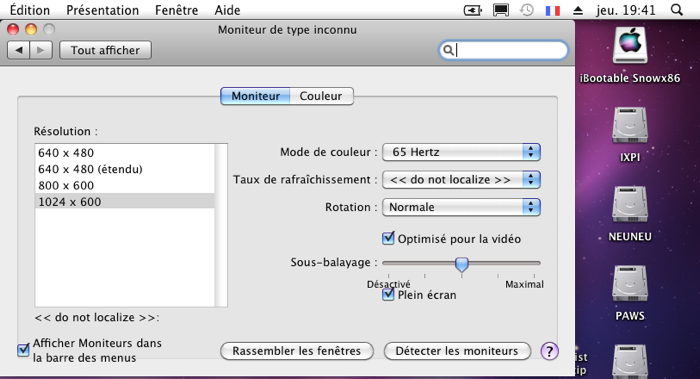Select 1024 x 600 resolution
The height and width of the screenshot is (379, 700).
(x=125, y=201)
